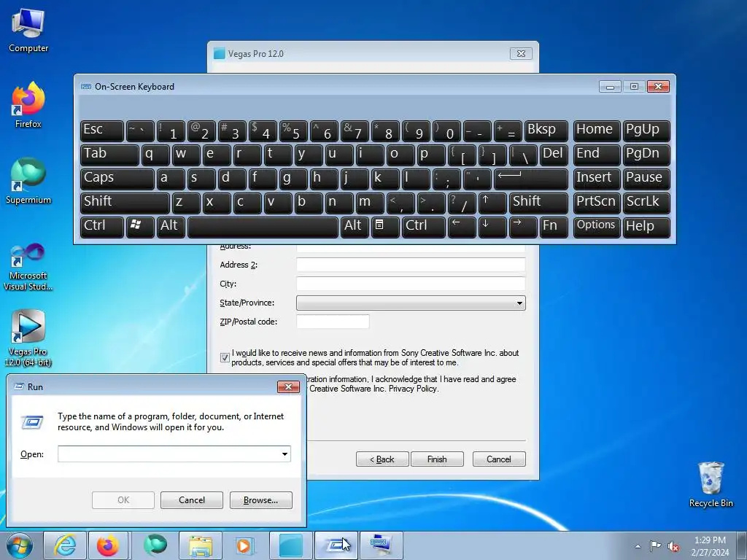Open Microsoft Visual Studio desktop shortcut
Screen dimensions: 747x560
tap(28, 267)
